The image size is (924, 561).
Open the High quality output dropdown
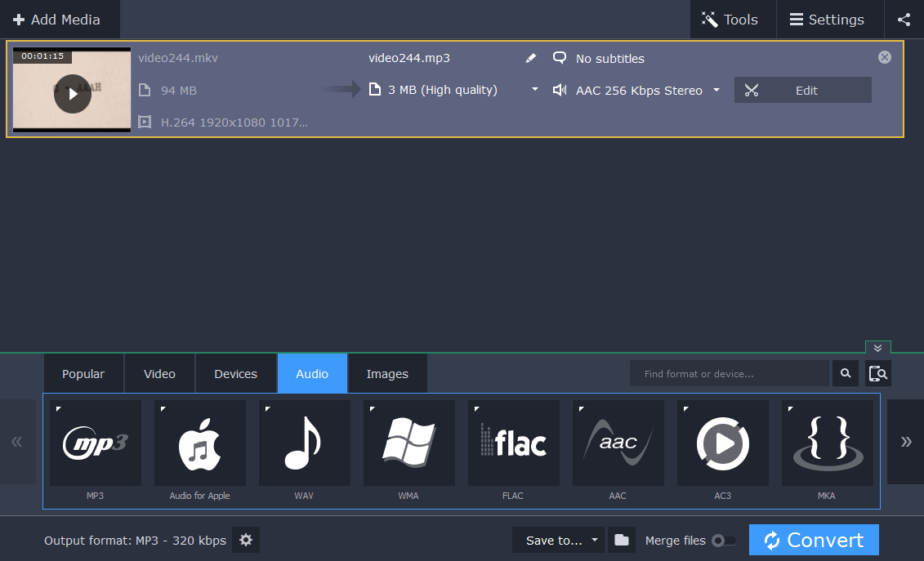click(x=535, y=90)
